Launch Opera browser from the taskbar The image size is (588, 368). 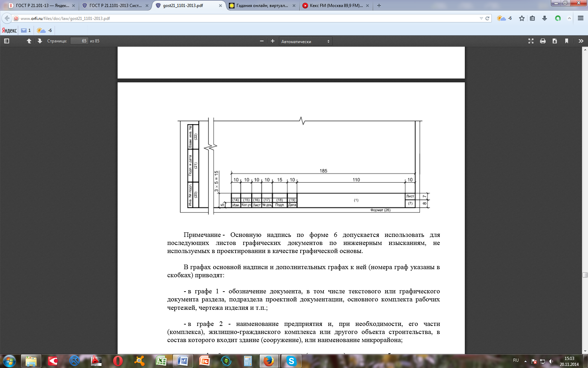point(118,361)
